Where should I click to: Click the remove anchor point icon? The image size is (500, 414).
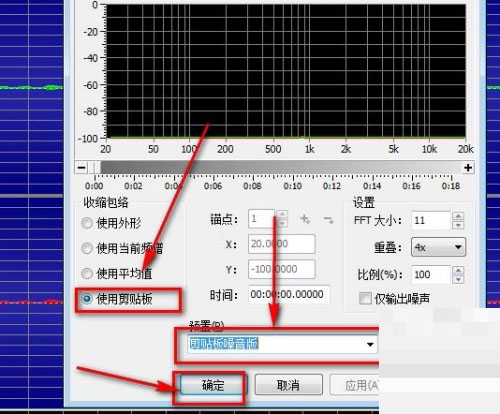pyautogui.click(x=329, y=220)
